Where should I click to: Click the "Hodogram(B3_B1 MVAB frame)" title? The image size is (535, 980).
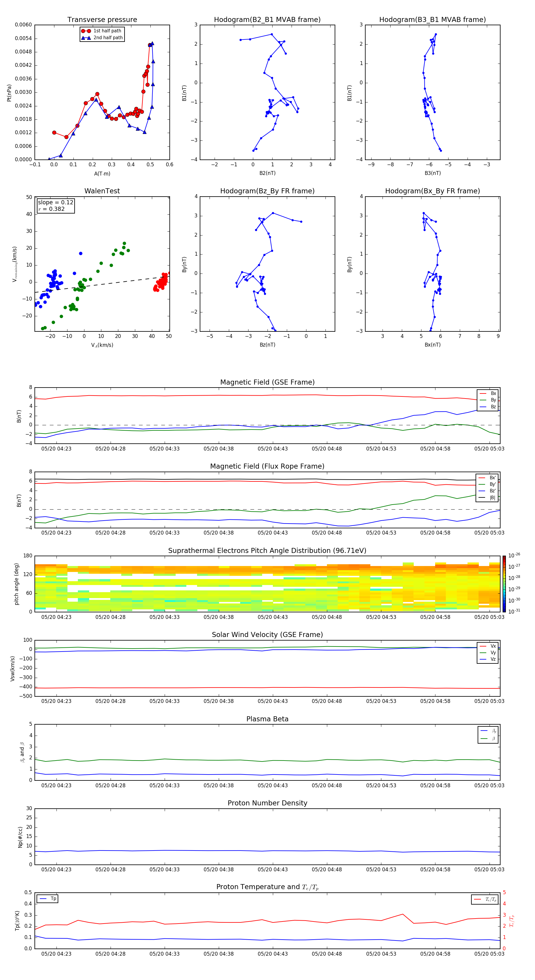[x=432, y=19]
